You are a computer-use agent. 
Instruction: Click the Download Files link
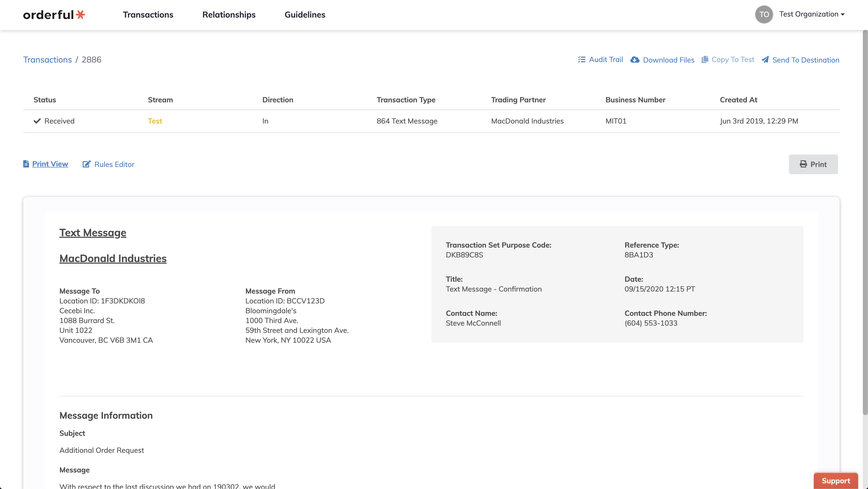[x=669, y=60]
